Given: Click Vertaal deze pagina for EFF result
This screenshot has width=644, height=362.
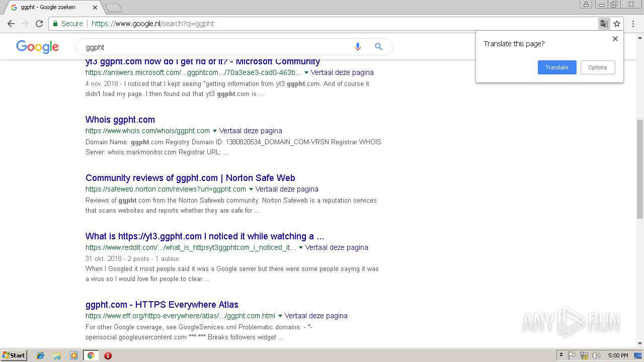Looking at the screenshot, I should click(316, 316).
